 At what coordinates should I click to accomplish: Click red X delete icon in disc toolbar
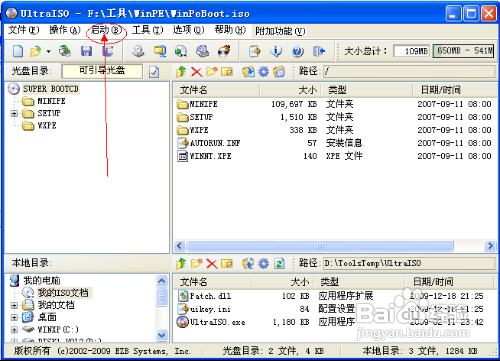(x=197, y=72)
